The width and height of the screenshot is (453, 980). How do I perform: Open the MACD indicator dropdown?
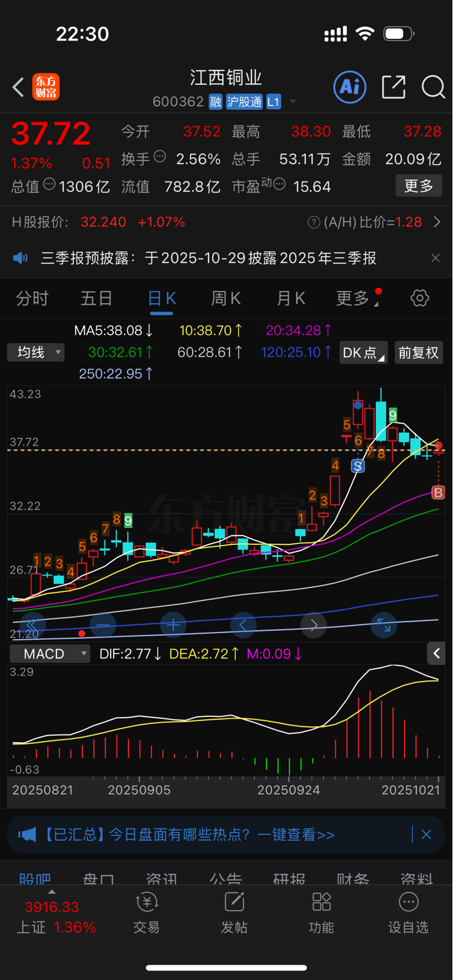click(49, 654)
